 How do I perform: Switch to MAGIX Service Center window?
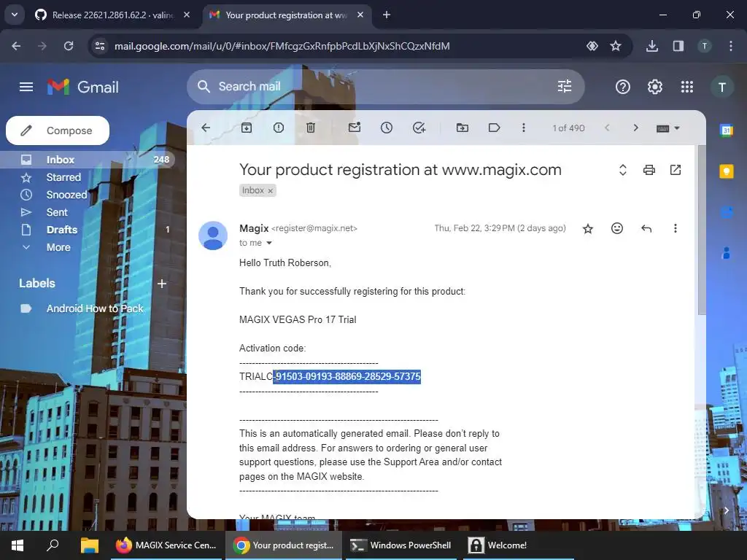click(x=166, y=545)
